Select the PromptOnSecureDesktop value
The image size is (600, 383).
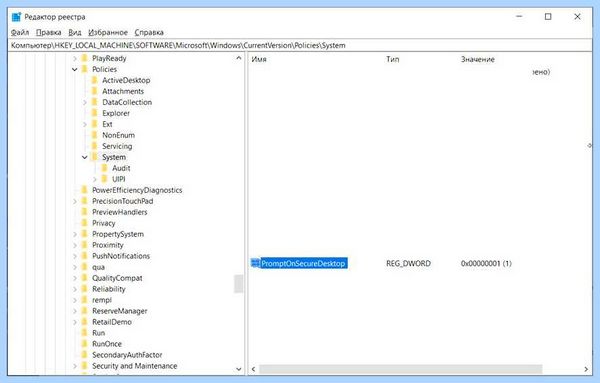(x=304, y=263)
